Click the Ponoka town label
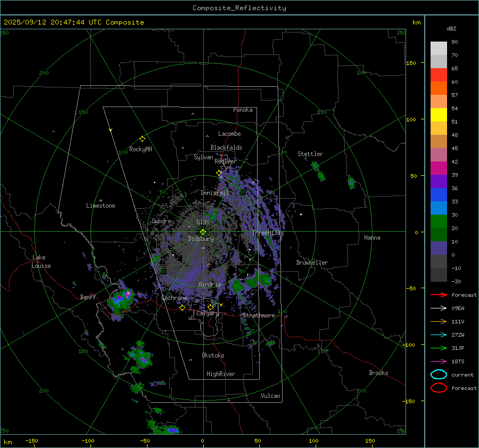The width and height of the screenshot is (479, 448). pos(243,110)
